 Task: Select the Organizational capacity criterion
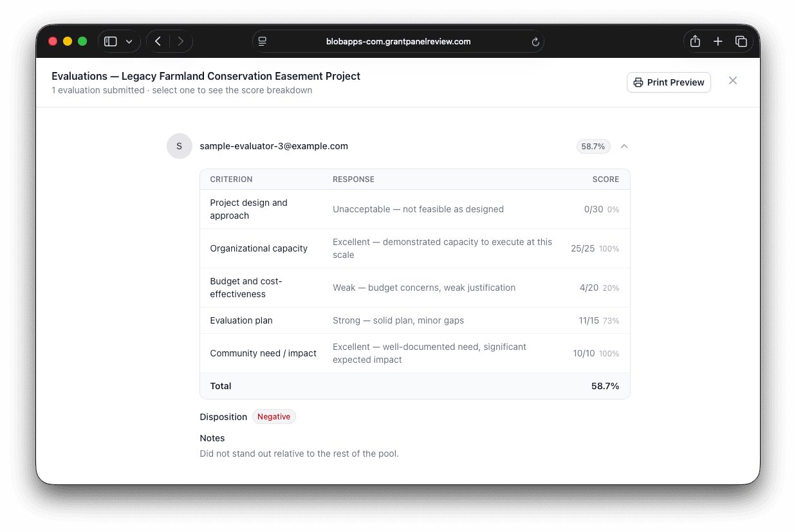pyautogui.click(x=259, y=248)
